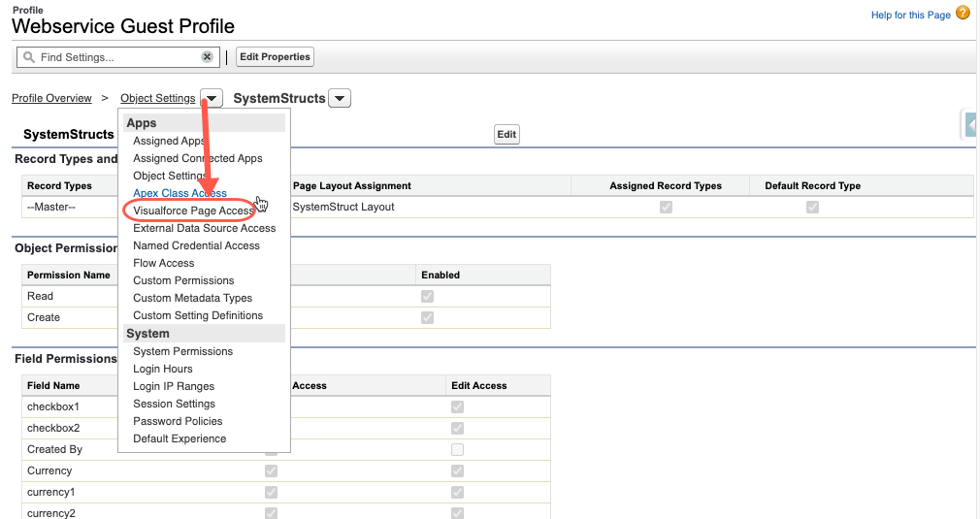Click the Edit button for SystemStructs

pyautogui.click(x=506, y=135)
